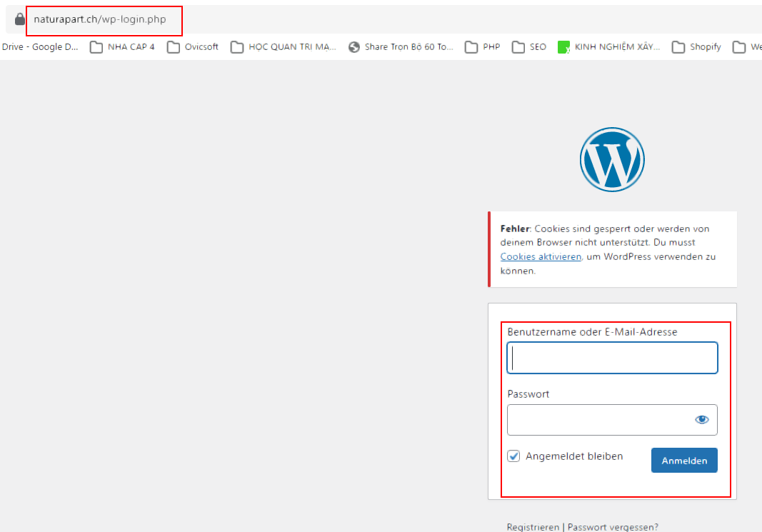Expand the HỌC QUAN TRI MẠ... bookmark folder

coord(284,46)
